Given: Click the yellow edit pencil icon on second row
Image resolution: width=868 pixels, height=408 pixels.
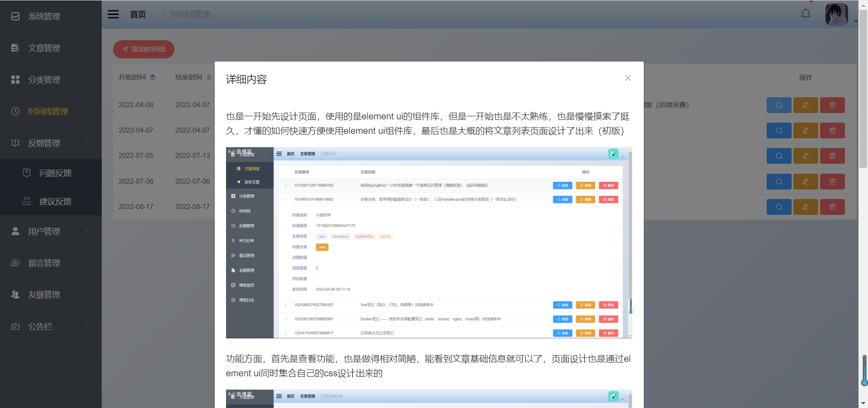Looking at the screenshot, I should [805, 130].
